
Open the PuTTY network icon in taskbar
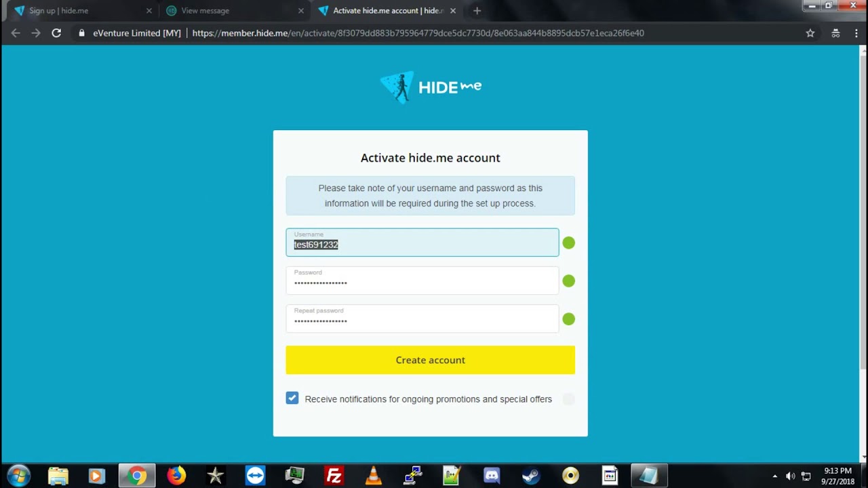click(412, 476)
